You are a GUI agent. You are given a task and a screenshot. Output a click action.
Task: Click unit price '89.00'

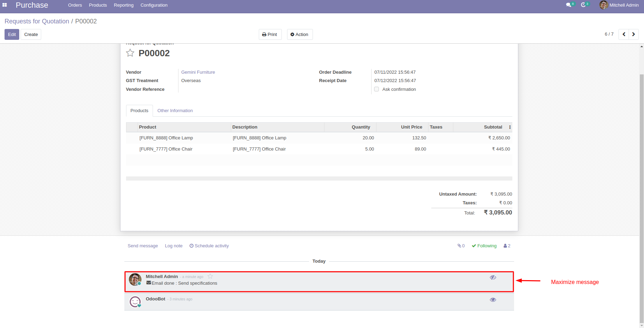click(420, 149)
